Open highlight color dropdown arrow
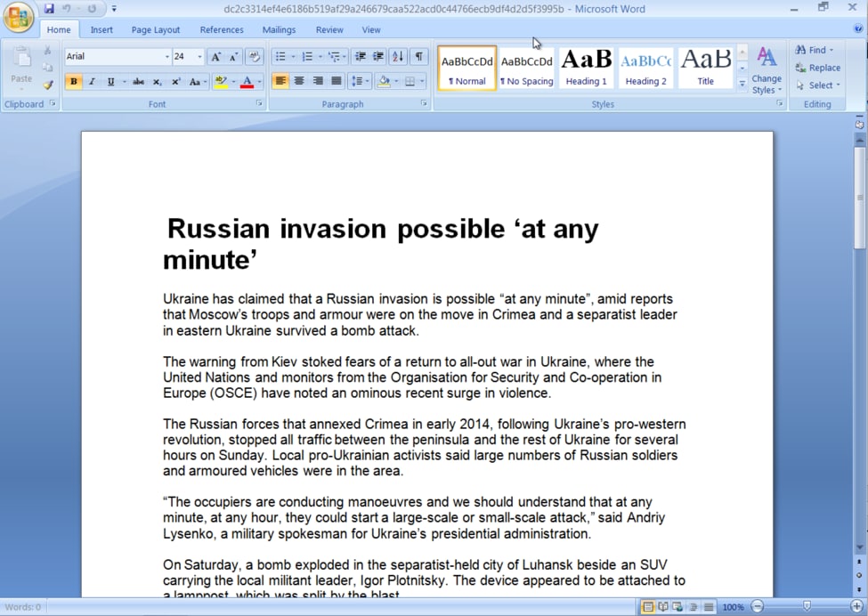The width and height of the screenshot is (868, 616). click(x=233, y=82)
